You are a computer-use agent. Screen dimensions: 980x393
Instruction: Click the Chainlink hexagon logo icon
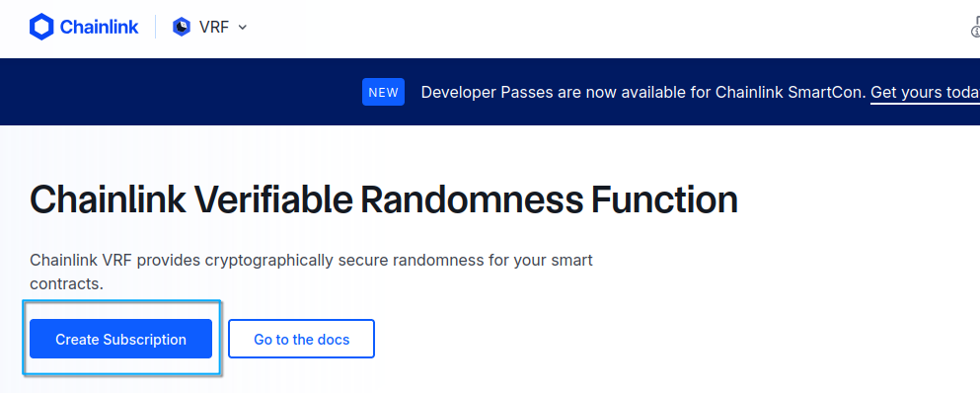point(41,27)
